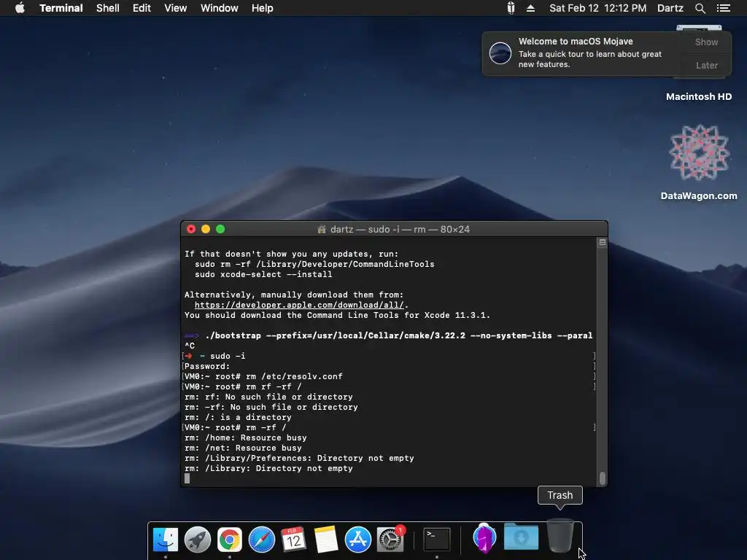The width and height of the screenshot is (747, 560).
Task: Click the date and time in menu bar
Action: (598, 8)
